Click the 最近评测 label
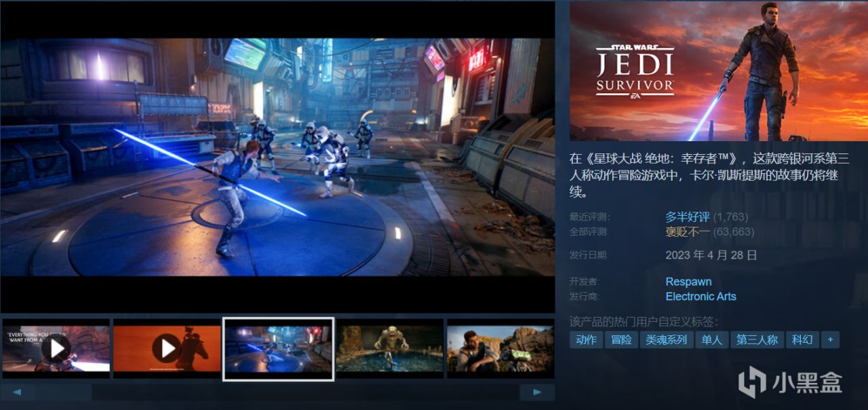Screen dimensions: 868x410 pyautogui.click(x=590, y=217)
